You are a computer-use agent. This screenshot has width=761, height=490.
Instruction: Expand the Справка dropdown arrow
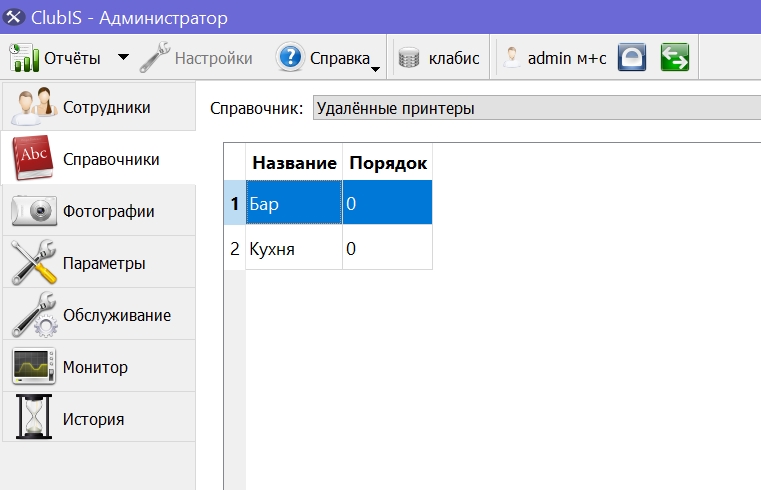tap(375, 69)
